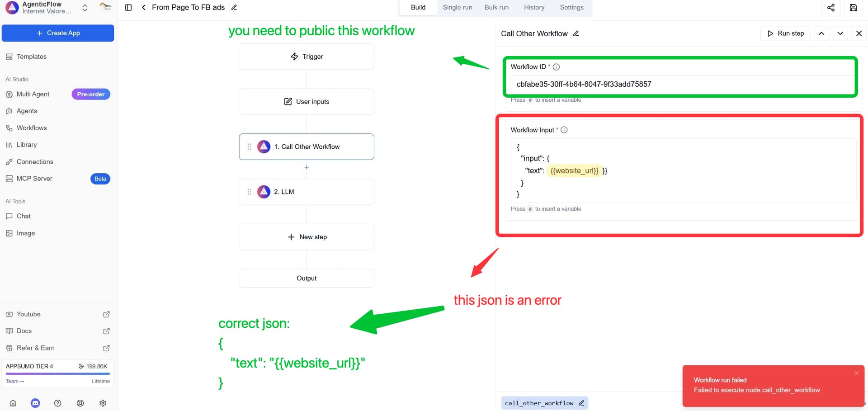This screenshot has height=411, width=868.
Task: Click the {{website_url}} variable chip
Action: pos(574,170)
